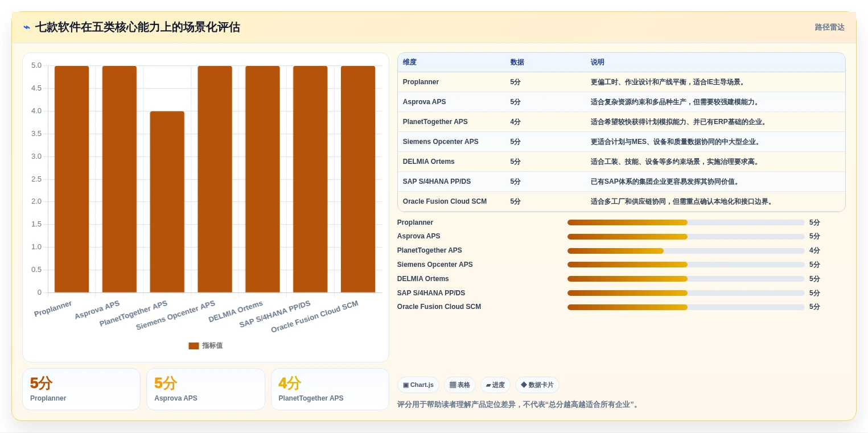Image resolution: width=868 pixels, height=433 pixels.
Task: Click the title 七款软件在五类核心能力上的场景化评估
Action: [x=138, y=27]
